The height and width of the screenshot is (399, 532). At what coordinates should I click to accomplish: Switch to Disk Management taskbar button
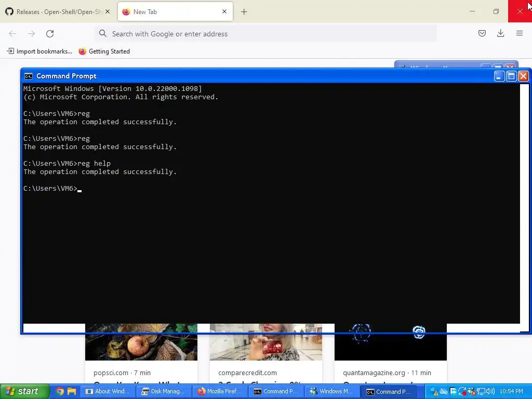pyautogui.click(x=164, y=391)
